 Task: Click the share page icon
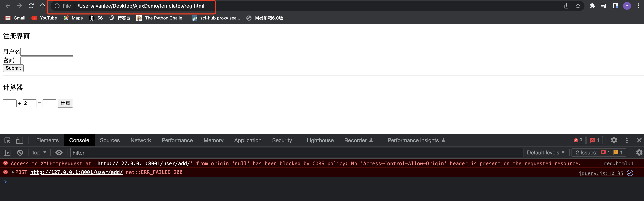pos(566,6)
